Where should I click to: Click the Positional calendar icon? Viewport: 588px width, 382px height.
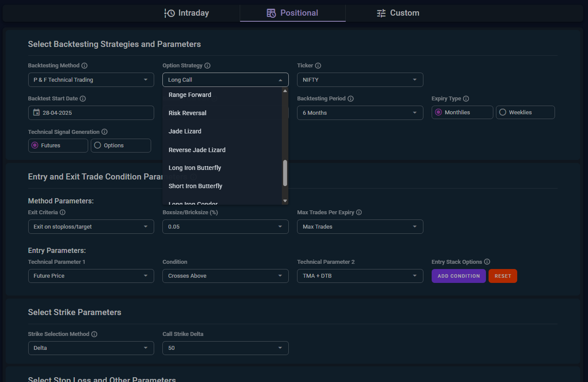[271, 13]
